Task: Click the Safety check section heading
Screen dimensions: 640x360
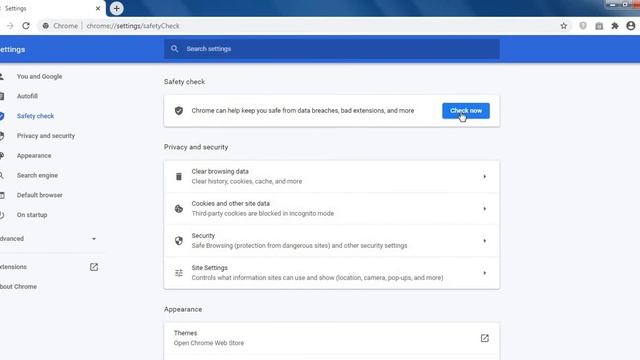Action: (184, 82)
